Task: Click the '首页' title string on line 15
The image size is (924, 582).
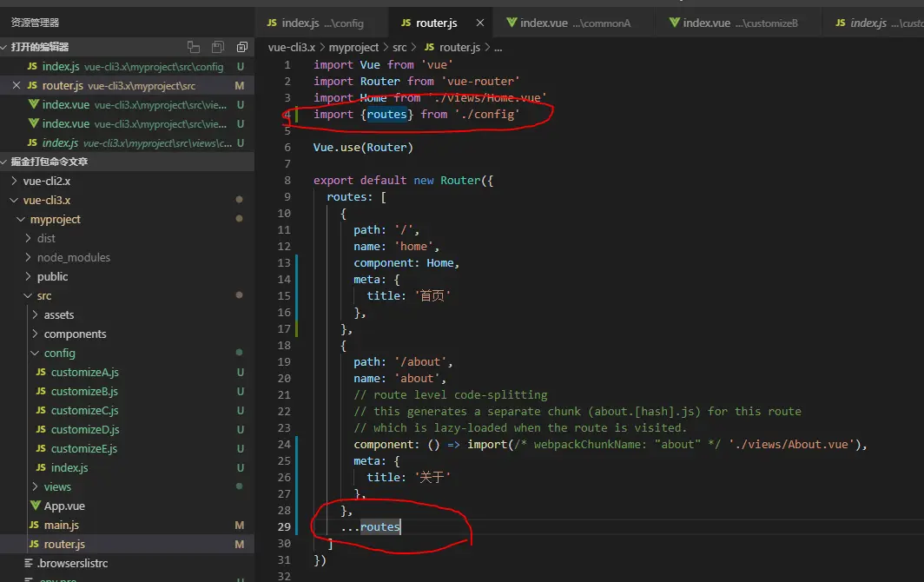Action: pos(432,295)
